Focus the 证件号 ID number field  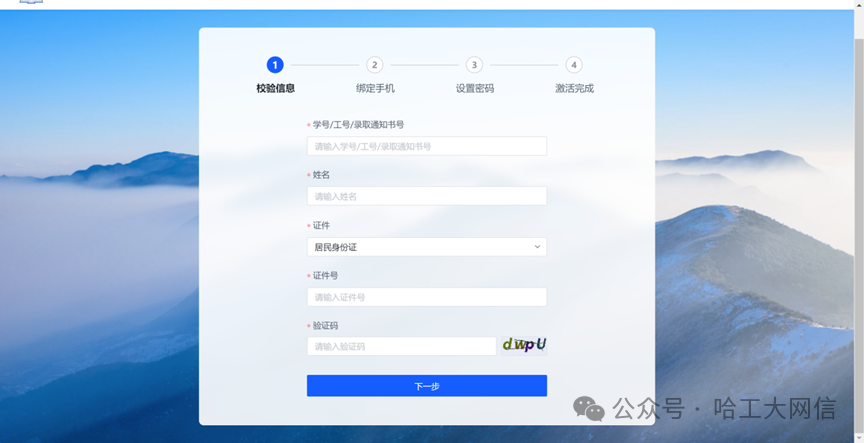[x=426, y=297]
